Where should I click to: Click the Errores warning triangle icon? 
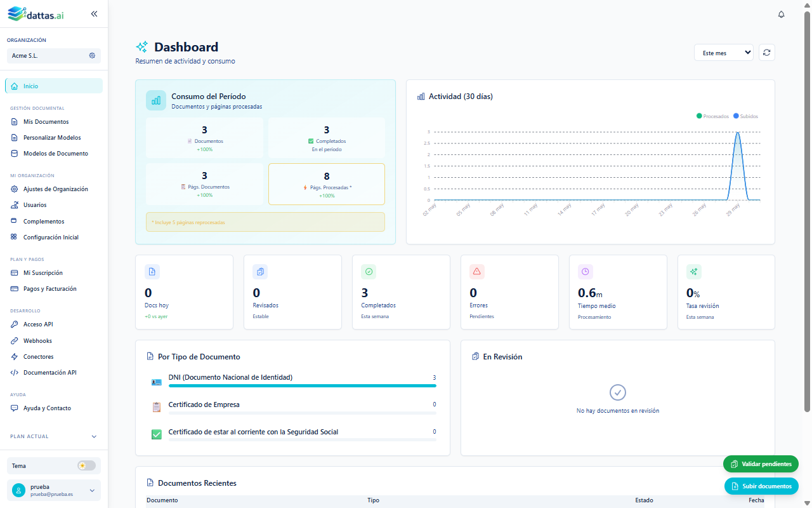(x=477, y=272)
